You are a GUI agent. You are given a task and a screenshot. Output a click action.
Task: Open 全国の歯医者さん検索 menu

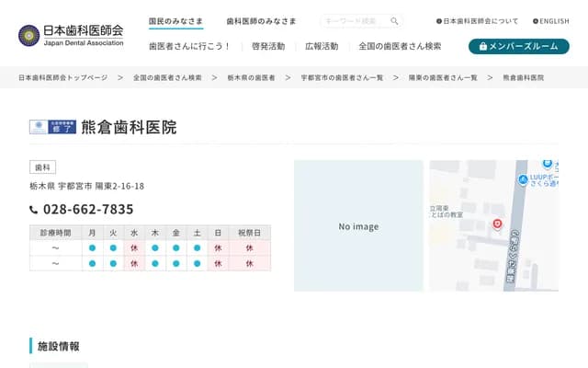(400, 46)
